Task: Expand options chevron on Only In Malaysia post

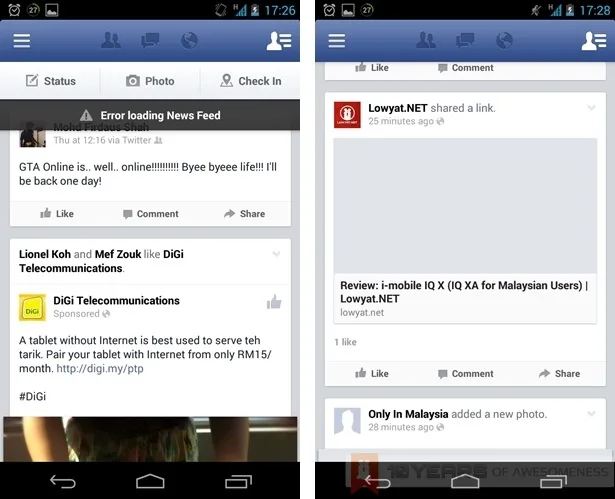Action: tap(591, 413)
